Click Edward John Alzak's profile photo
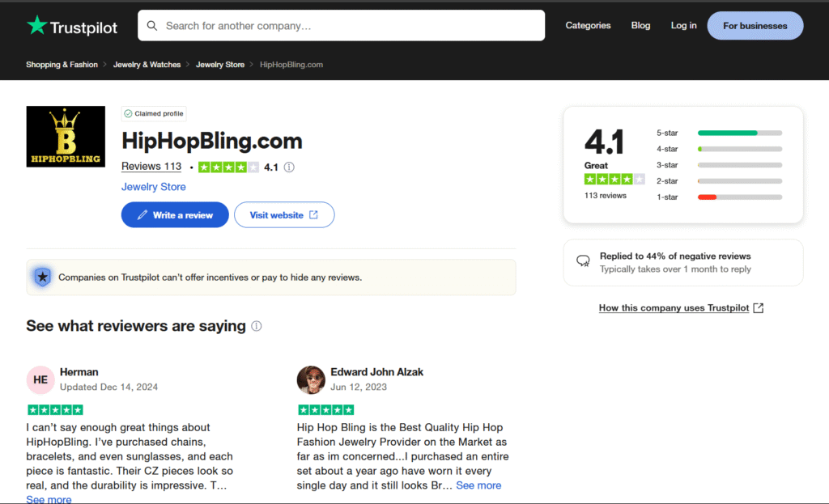The image size is (829, 504). point(311,379)
